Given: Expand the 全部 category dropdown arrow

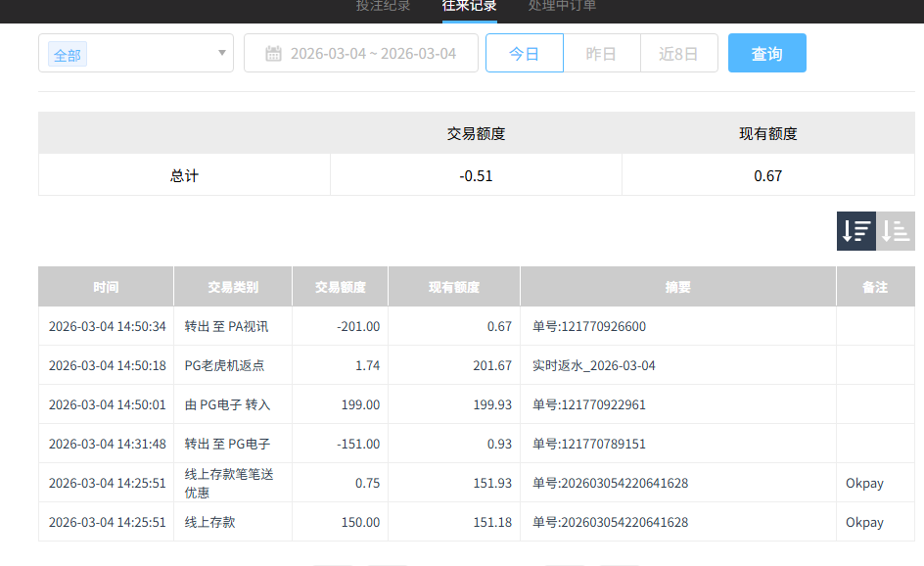Looking at the screenshot, I should (x=222, y=53).
